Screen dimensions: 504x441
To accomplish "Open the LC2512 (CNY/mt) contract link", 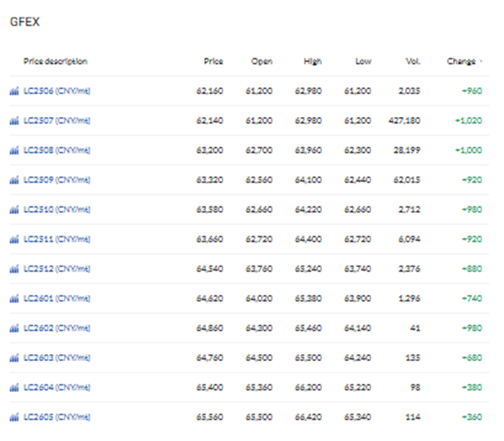I will (x=57, y=269).
